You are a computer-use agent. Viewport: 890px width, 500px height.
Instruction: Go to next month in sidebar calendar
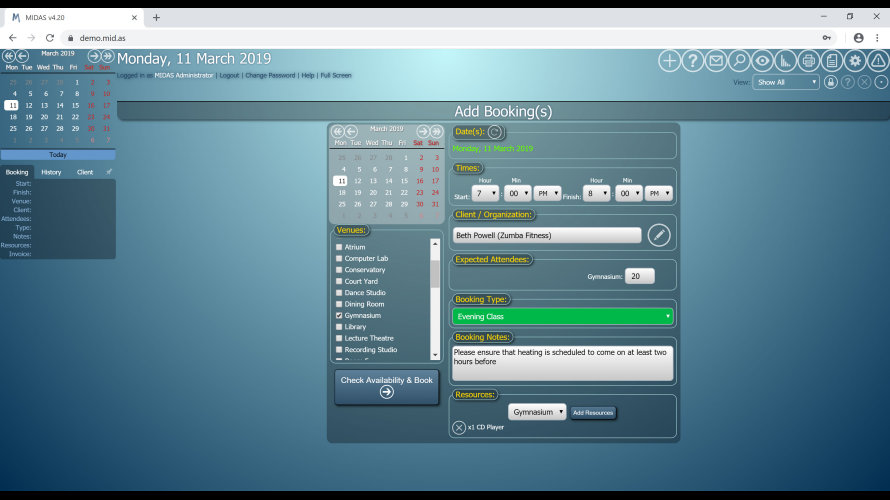click(x=94, y=56)
